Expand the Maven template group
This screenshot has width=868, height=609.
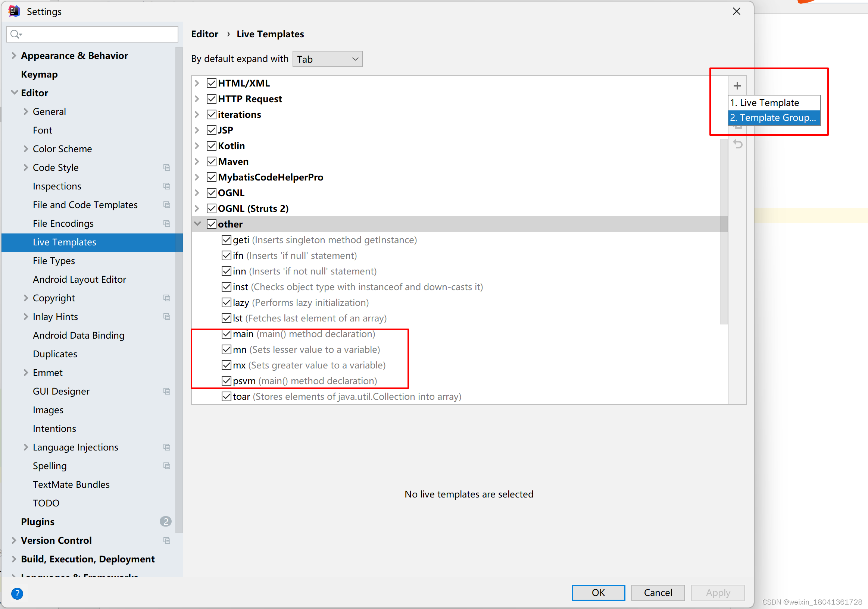pyautogui.click(x=197, y=161)
